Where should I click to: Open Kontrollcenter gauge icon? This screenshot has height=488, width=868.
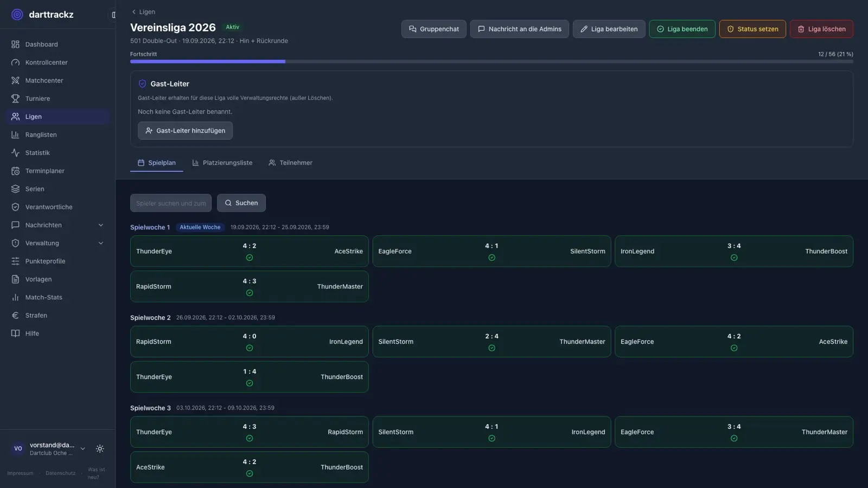coord(15,62)
